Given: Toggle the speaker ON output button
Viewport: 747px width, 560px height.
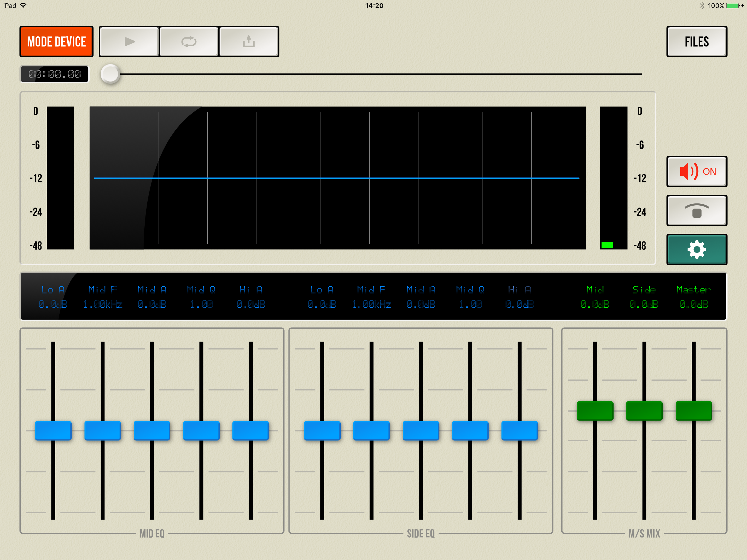Looking at the screenshot, I should tap(696, 171).
